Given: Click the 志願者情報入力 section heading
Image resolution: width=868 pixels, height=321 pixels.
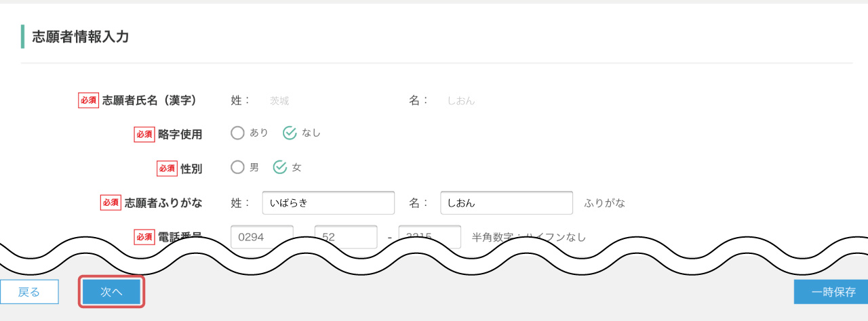Looking at the screenshot, I should coord(81,37).
